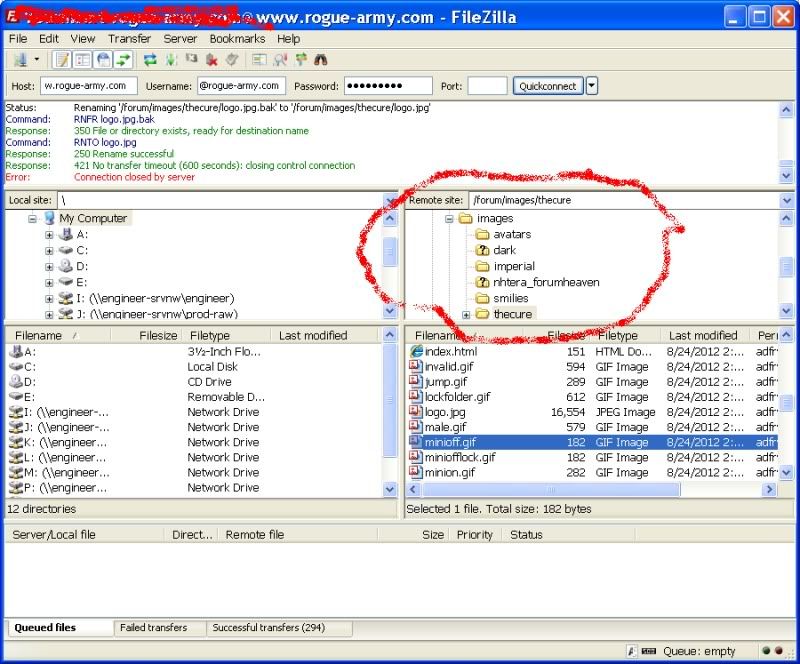Expand the C: drive in local tree

pos(49,251)
